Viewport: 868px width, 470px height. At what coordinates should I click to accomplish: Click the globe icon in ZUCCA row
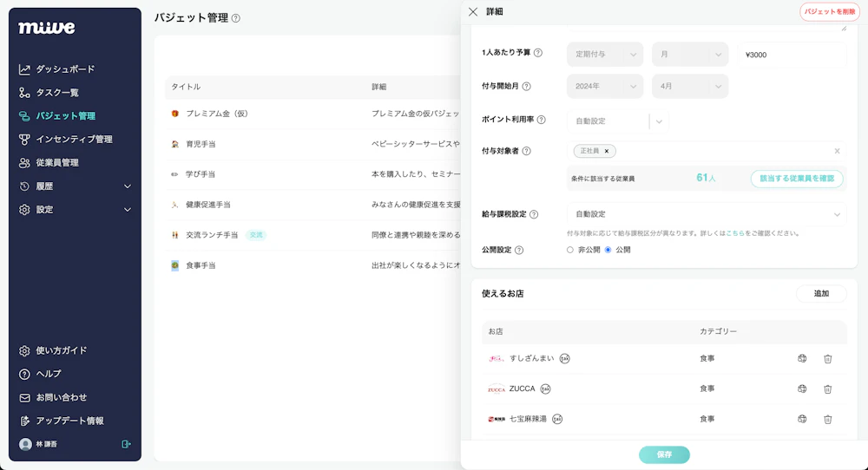coord(802,388)
